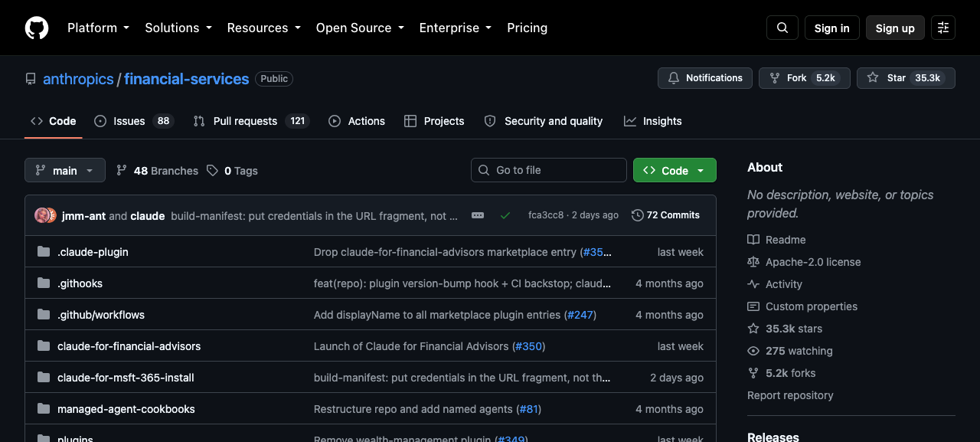Open the 72 Commits history link
The height and width of the screenshot is (442, 980).
pyautogui.click(x=666, y=215)
